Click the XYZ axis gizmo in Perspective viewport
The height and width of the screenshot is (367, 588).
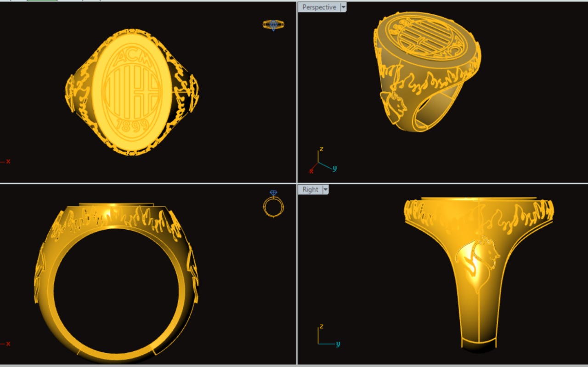tap(321, 162)
